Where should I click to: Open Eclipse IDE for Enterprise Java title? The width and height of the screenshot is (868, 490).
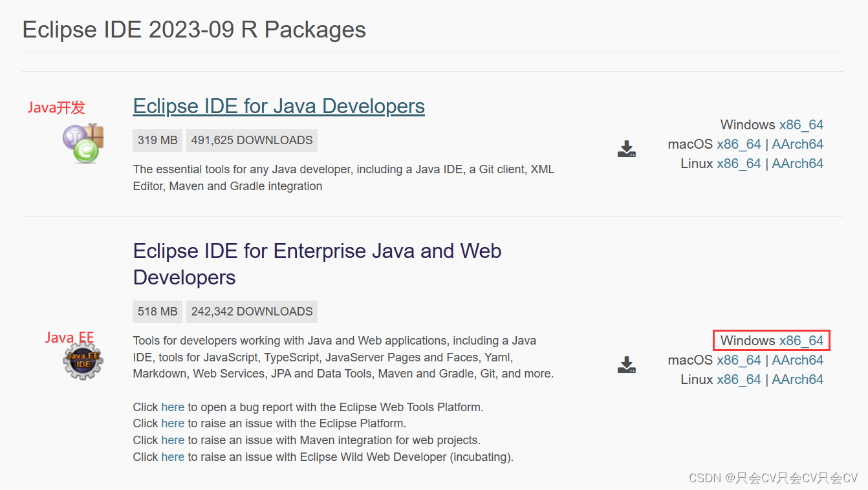pos(317,264)
